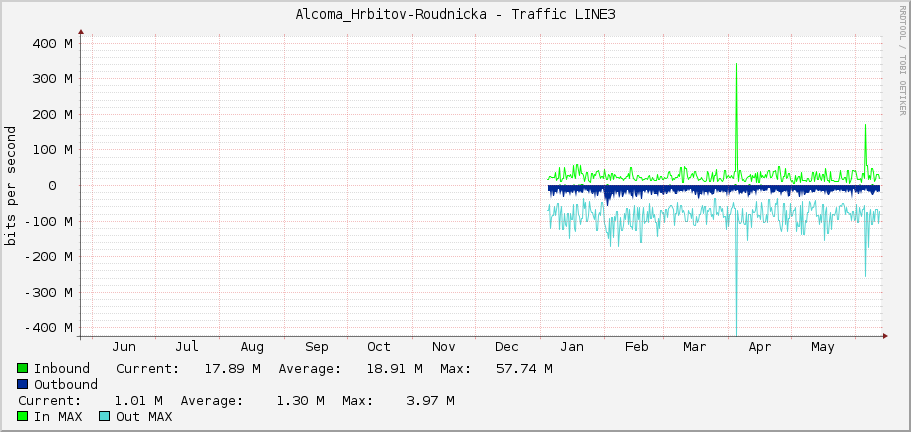Image resolution: width=911 pixels, height=432 pixels.
Task: Click the Jul month label
Action: pos(187,347)
